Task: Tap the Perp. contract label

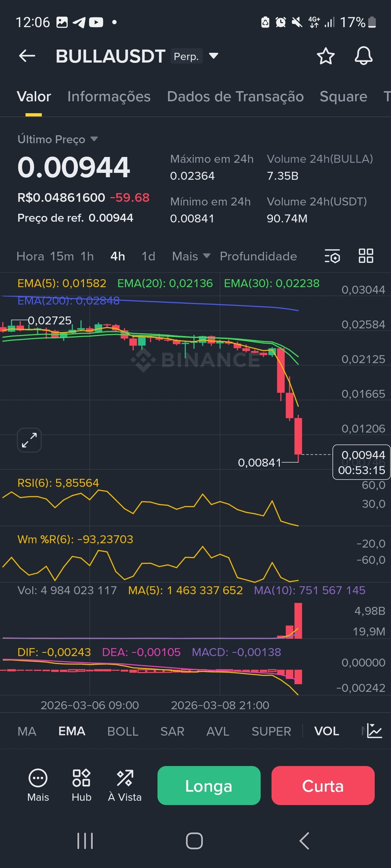Action: coord(186,56)
